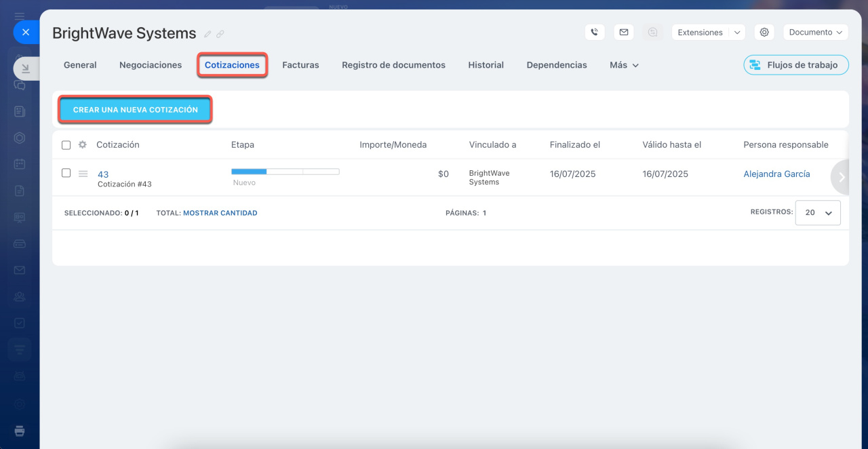Show more columns with the right arrow
868x449 pixels.
click(x=841, y=177)
